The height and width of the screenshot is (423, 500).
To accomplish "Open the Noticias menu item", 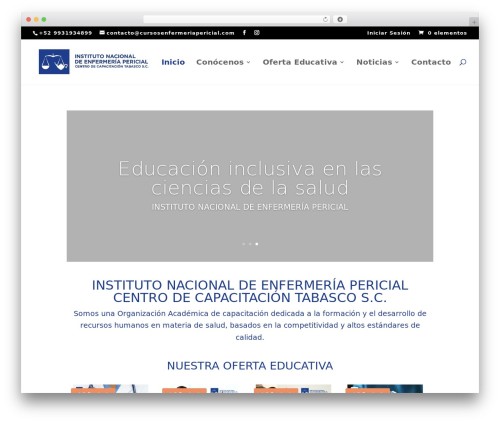I will coord(374,62).
